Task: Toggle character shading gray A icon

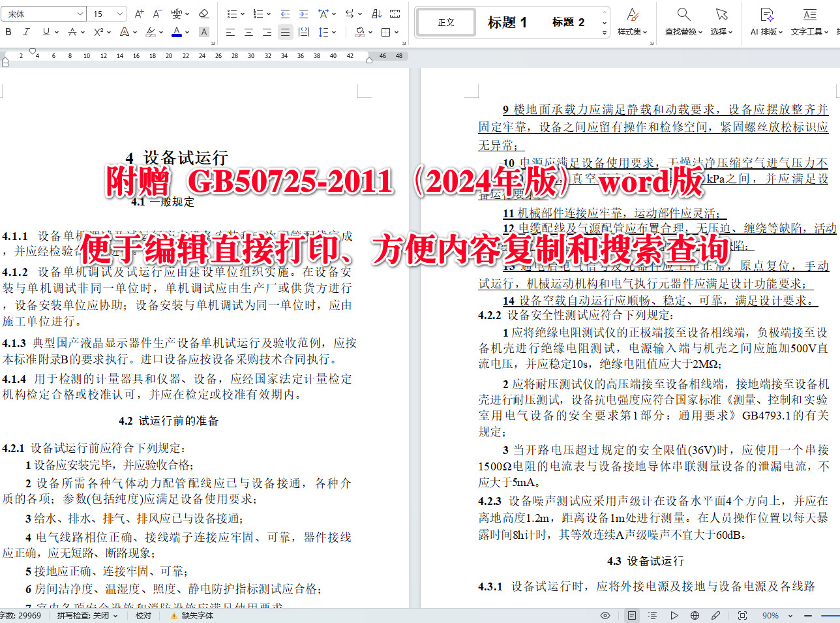Action: 204,32
